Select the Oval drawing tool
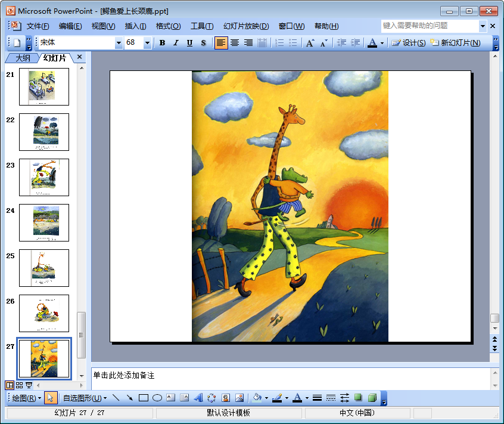The width and height of the screenshot is (504, 424). [x=157, y=398]
